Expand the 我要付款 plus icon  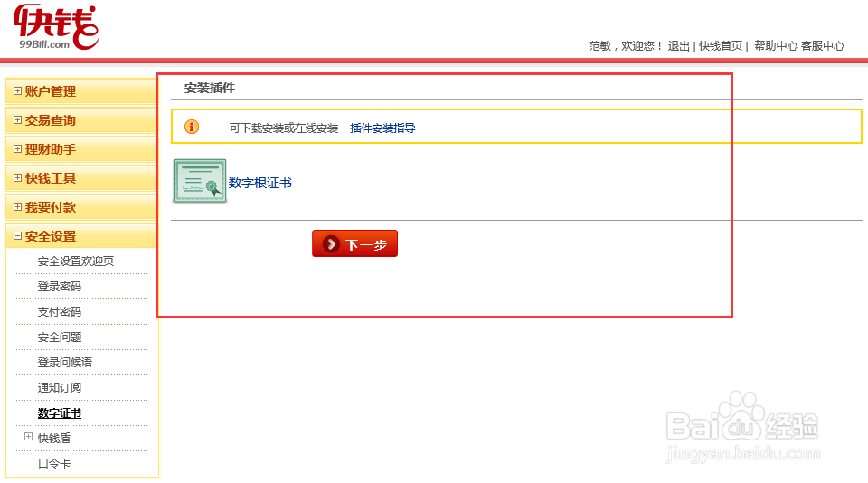(18, 206)
